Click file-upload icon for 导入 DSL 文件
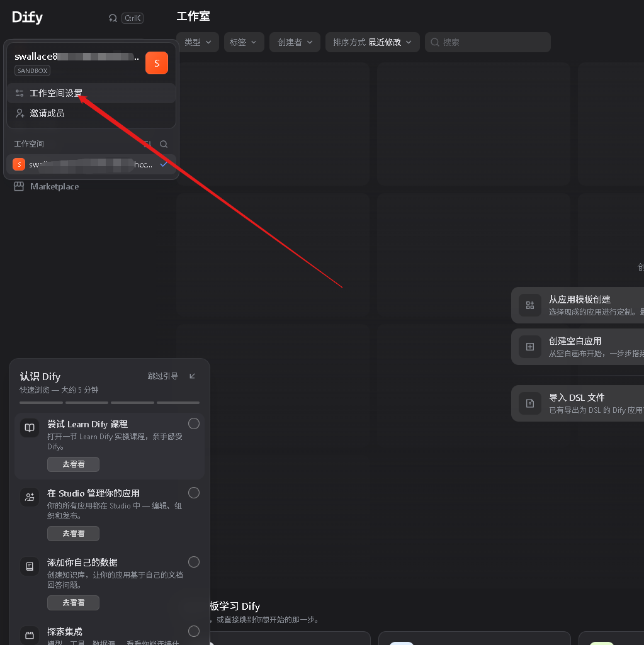The width and height of the screenshot is (644, 645). click(530, 403)
